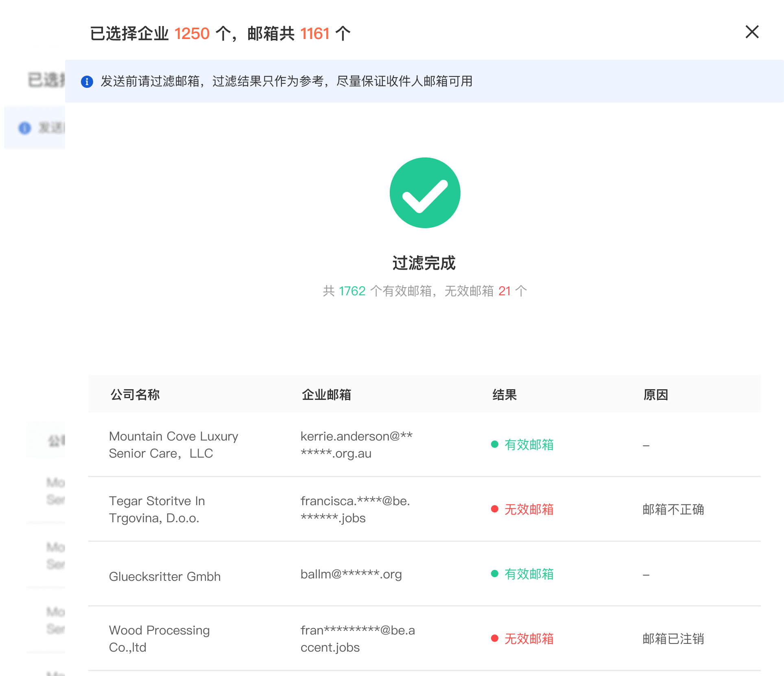Viewport: 784px width, 676px height.
Task: Click the blue info icon in banner
Action: (x=87, y=82)
